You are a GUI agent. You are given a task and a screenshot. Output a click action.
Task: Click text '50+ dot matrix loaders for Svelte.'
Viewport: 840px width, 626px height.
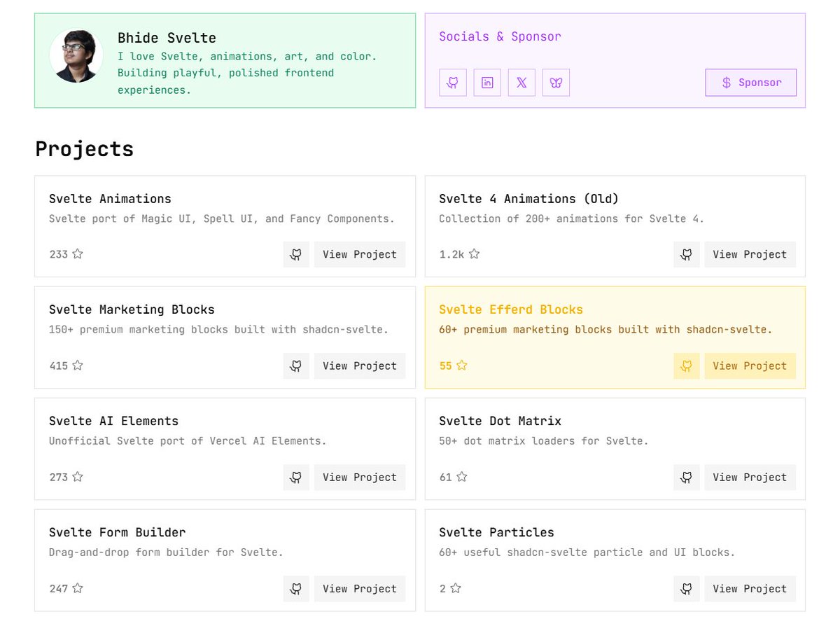[544, 441]
